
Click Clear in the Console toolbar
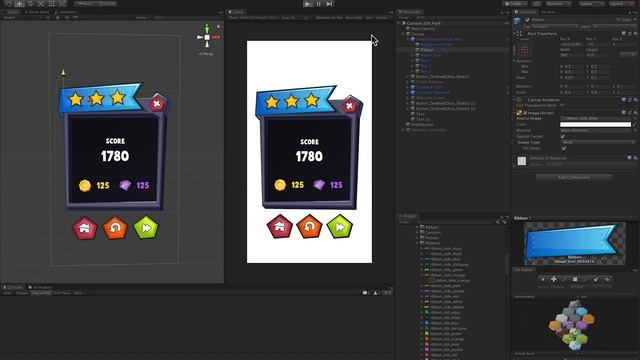[7, 293]
